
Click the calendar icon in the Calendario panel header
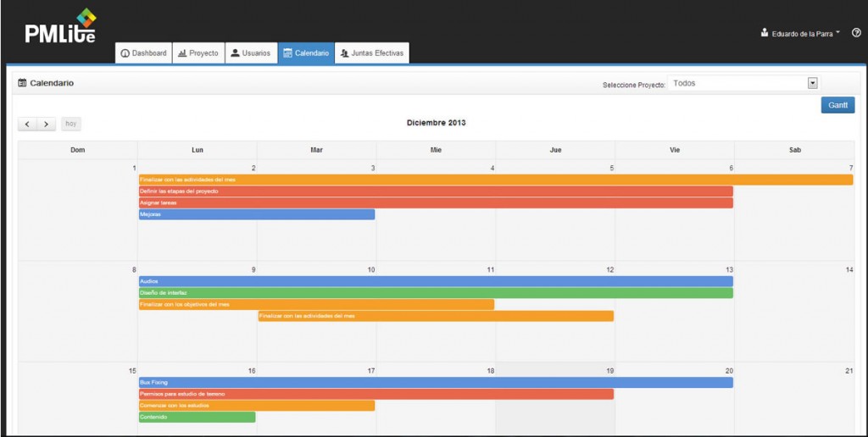point(22,83)
